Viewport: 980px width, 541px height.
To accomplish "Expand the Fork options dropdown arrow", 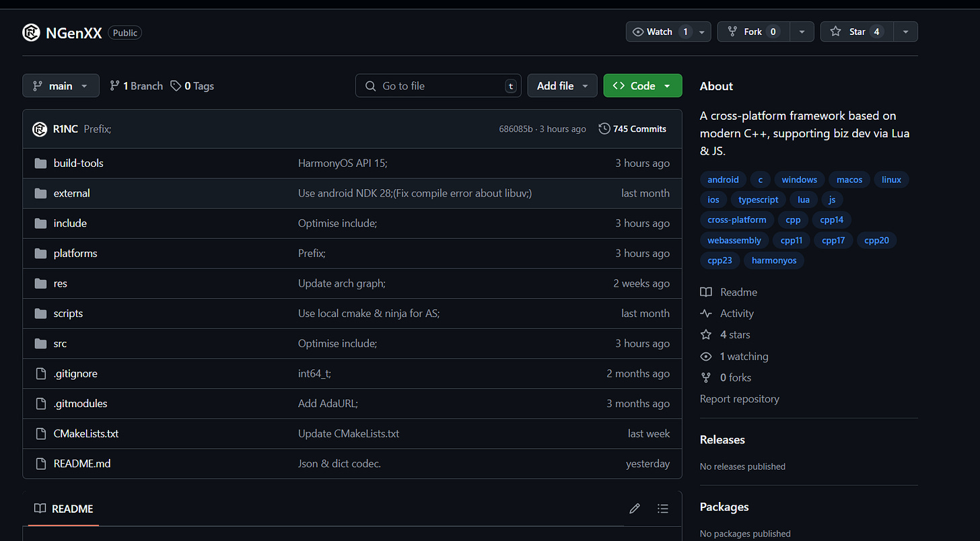I will [802, 32].
